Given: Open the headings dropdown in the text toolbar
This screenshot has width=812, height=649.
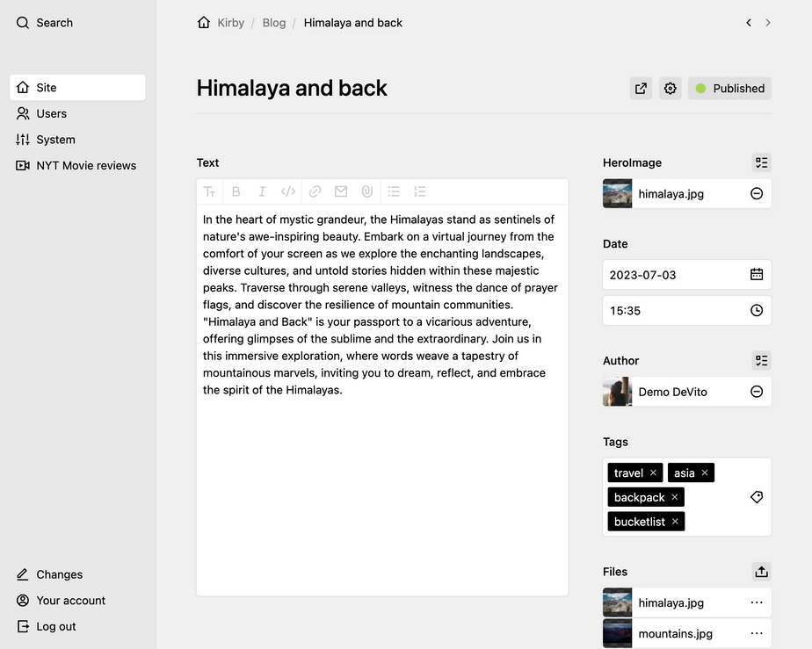Looking at the screenshot, I should pyautogui.click(x=209, y=191).
